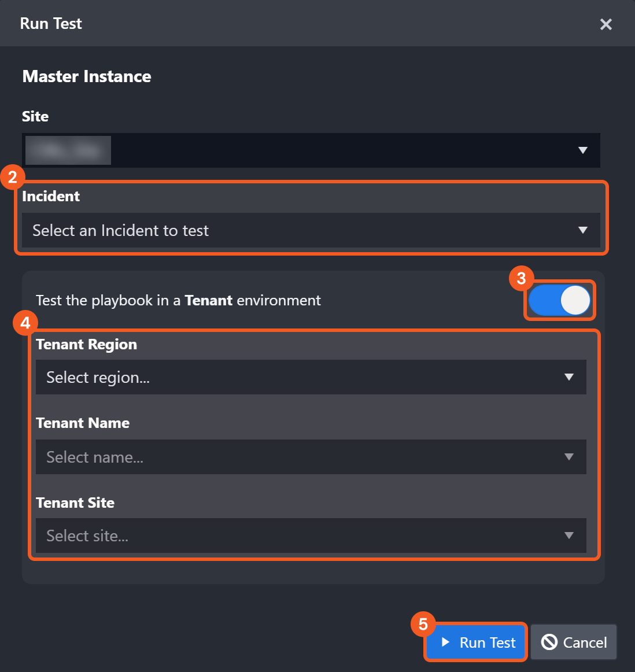Click the blurred Site value in the field

[68, 150]
